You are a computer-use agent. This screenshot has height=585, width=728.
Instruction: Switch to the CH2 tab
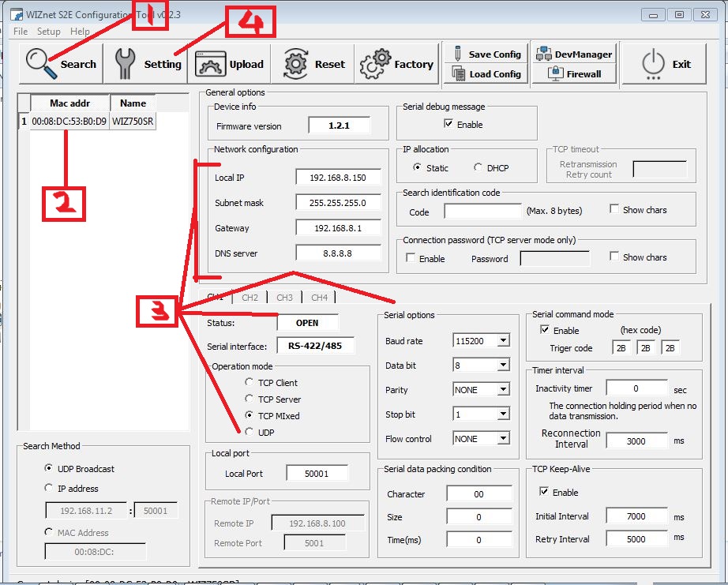(250, 298)
